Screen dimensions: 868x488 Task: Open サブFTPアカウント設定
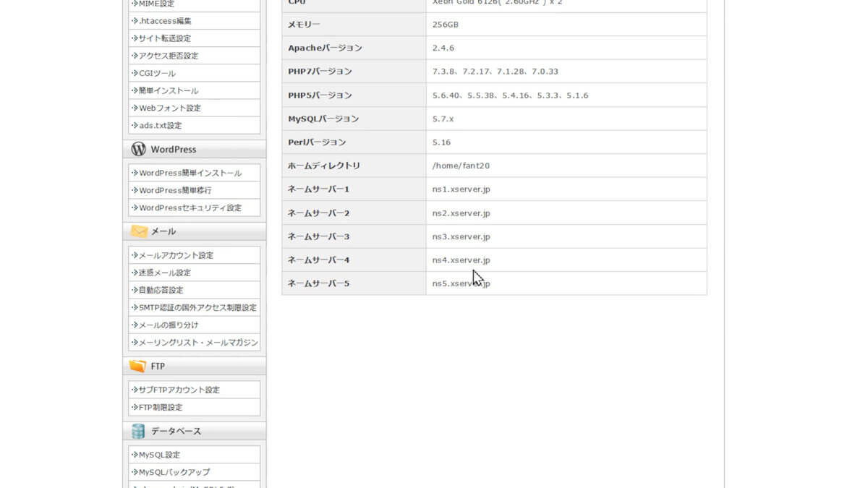coord(179,390)
